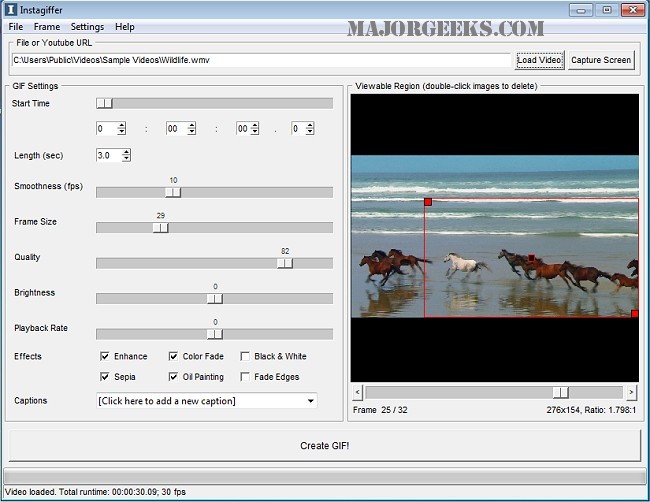Toggle the Enhance effect checkbox
The image size is (650, 502).
(105, 356)
